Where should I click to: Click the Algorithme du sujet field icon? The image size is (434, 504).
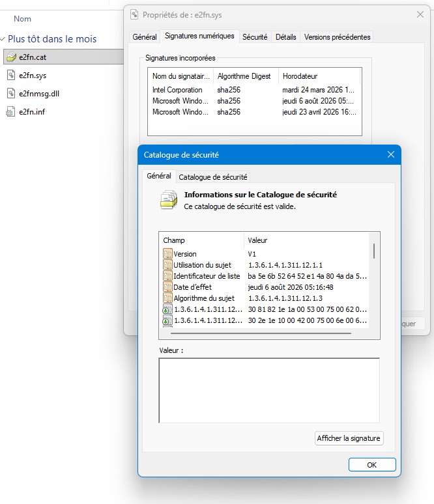coord(167,298)
